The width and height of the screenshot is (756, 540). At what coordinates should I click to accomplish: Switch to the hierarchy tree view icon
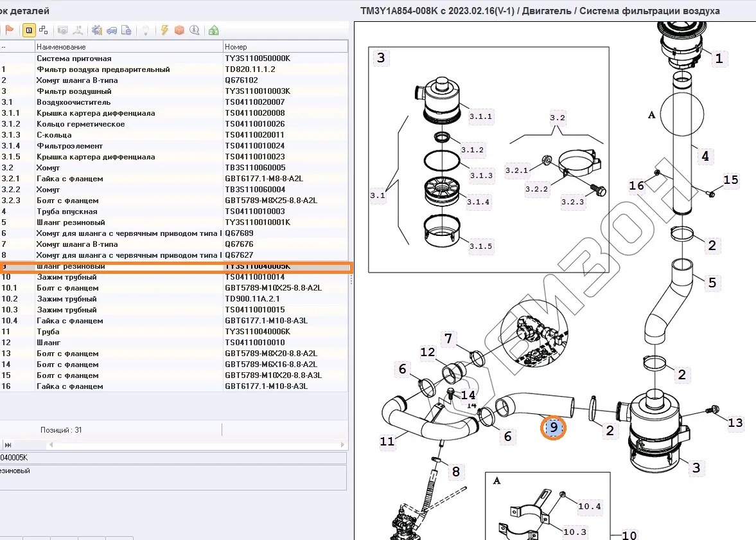pos(43,30)
